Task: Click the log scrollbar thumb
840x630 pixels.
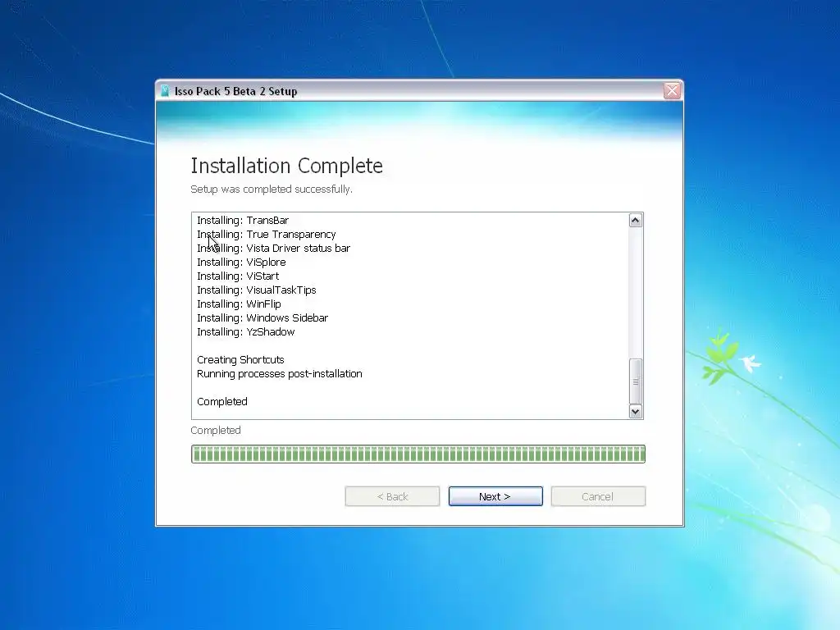Action: 636,381
